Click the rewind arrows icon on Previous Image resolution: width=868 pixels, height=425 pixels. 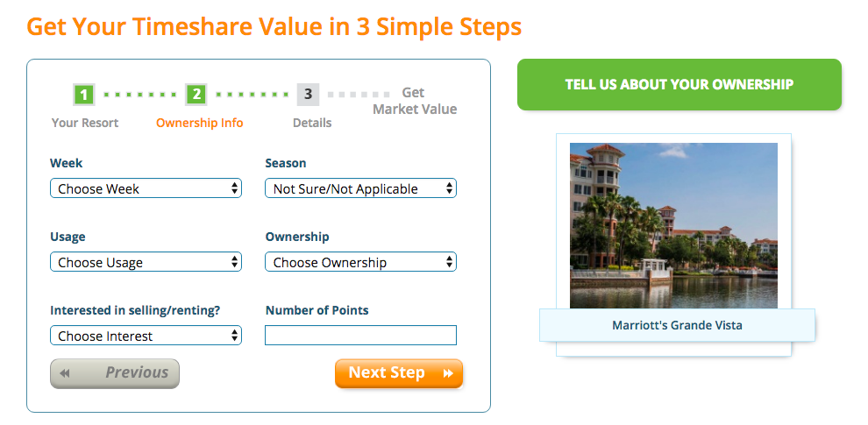[65, 373]
